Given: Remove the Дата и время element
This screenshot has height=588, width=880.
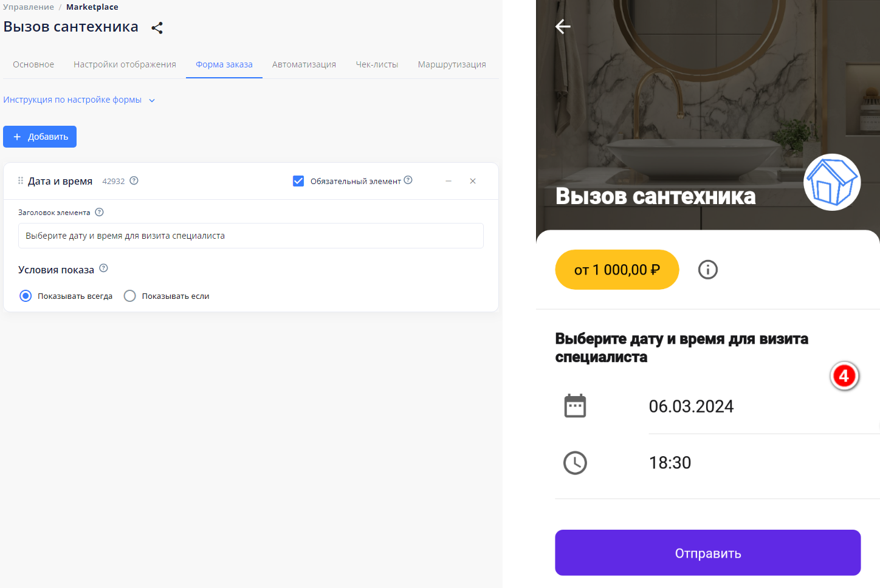Looking at the screenshot, I should coord(473,181).
